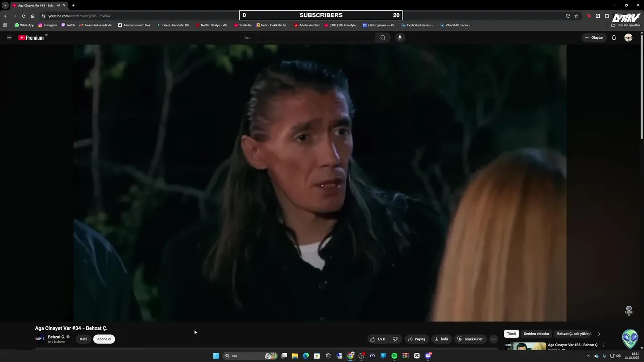Click the video player frame
The width and height of the screenshot is (644, 362).
320,183
